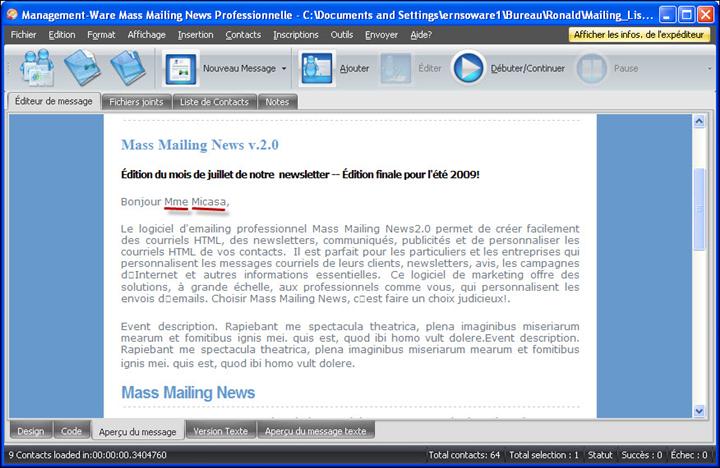Open the Contacts menu
Screen dimensions: 720x468
click(243, 34)
